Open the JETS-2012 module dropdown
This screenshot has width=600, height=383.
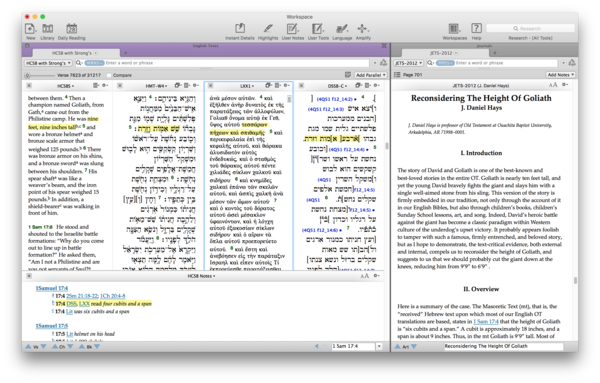coord(408,63)
